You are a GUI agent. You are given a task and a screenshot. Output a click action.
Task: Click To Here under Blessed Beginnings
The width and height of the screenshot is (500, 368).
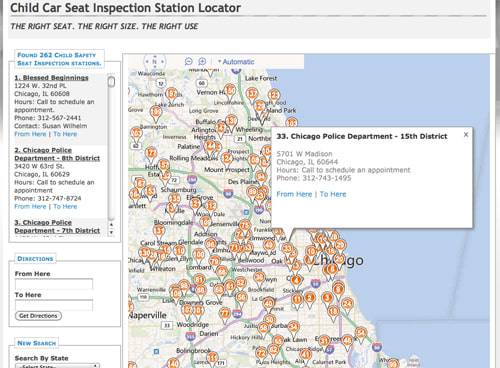[65, 134]
